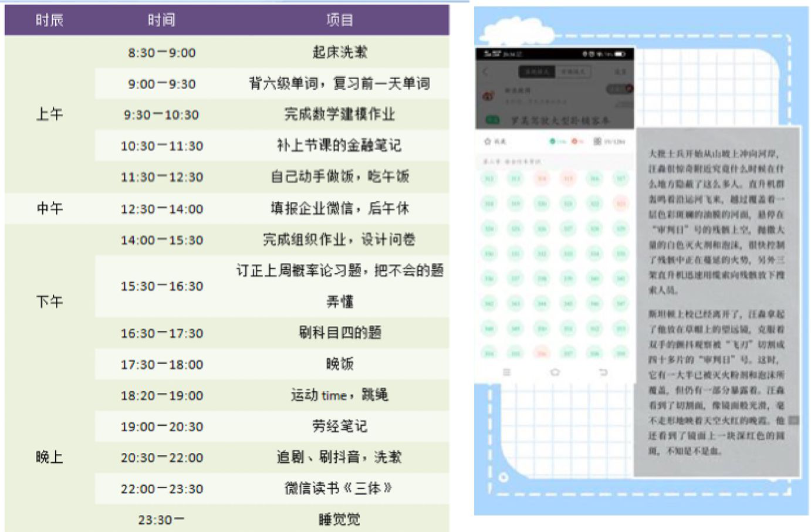Tap the round avatar in the phone app
The width and height of the screenshot is (811, 532).
tap(488, 95)
